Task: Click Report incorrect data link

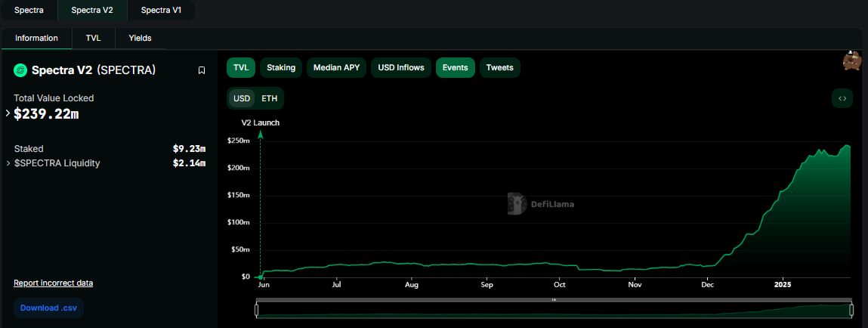Action: [x=53, y=283]
